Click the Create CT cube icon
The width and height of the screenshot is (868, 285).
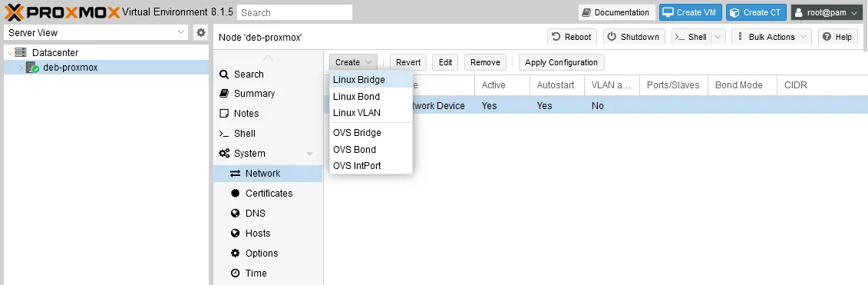point(734,12)
